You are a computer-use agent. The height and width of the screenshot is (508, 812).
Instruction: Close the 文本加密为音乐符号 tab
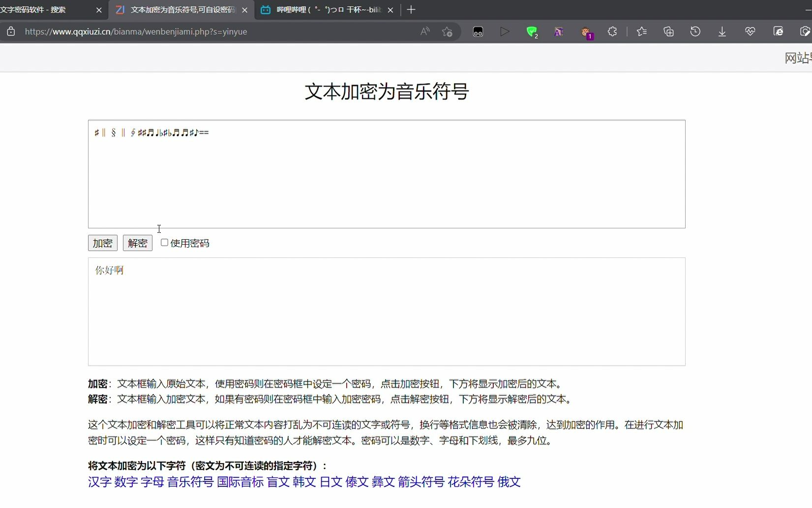245,10
